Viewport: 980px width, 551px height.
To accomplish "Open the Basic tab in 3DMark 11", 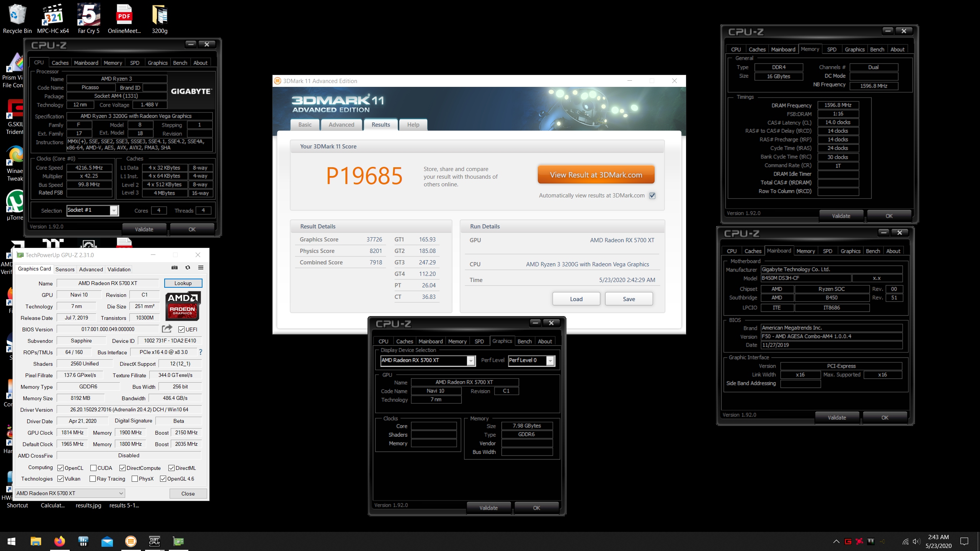I will [305, 125].
